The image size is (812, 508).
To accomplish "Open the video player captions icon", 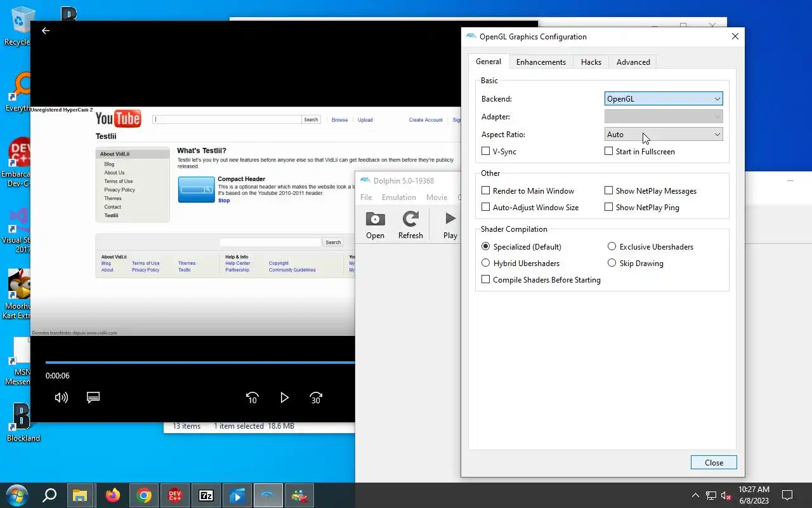I will pos(93,398).
